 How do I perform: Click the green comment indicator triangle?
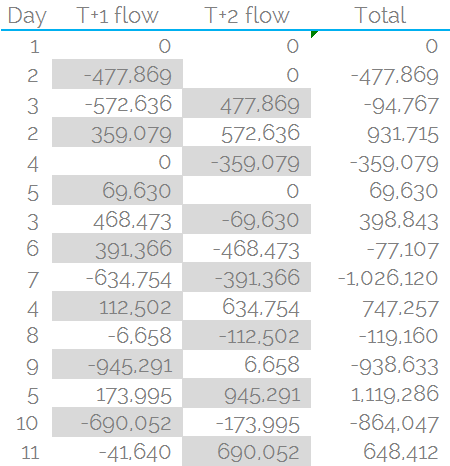pyautogui.click(x=314, y=34)
